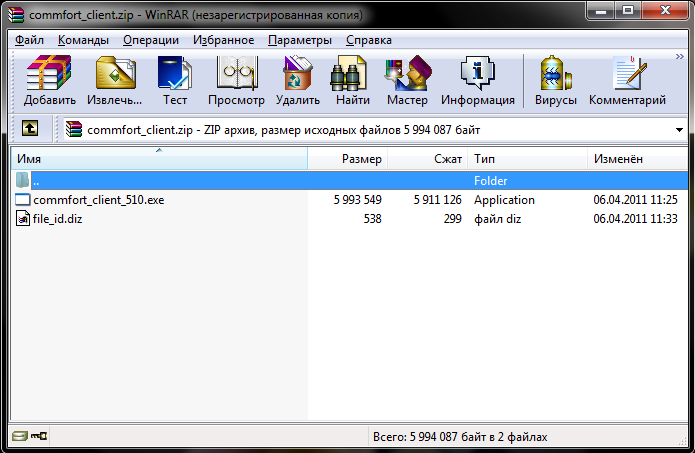
Task: Click the Добавить (Add) toolbar icon
Action: 49,73
